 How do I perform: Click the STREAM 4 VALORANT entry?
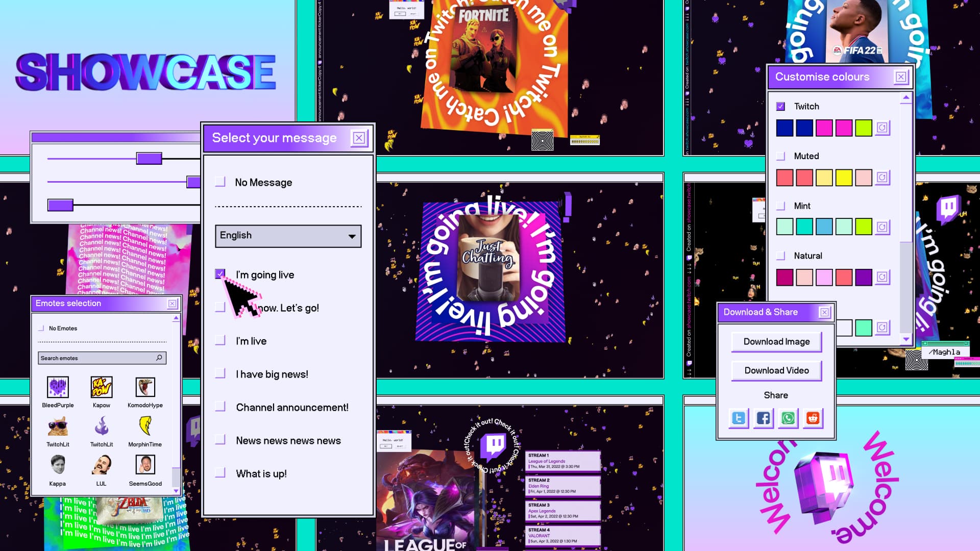562,536
